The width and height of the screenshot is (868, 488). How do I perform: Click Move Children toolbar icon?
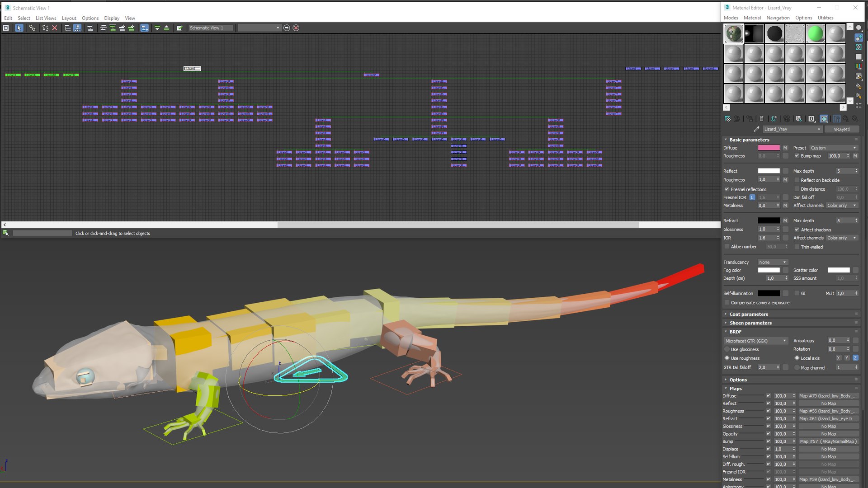click(x=145, y=28)
